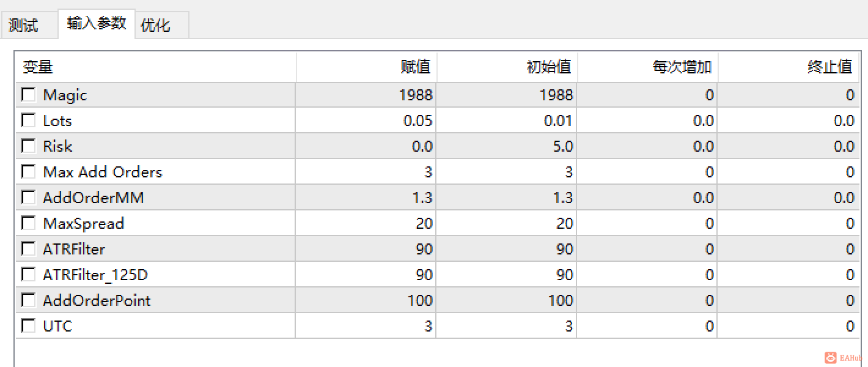
Task: Switch to the 测试 tab
Action: pos(24,26)
